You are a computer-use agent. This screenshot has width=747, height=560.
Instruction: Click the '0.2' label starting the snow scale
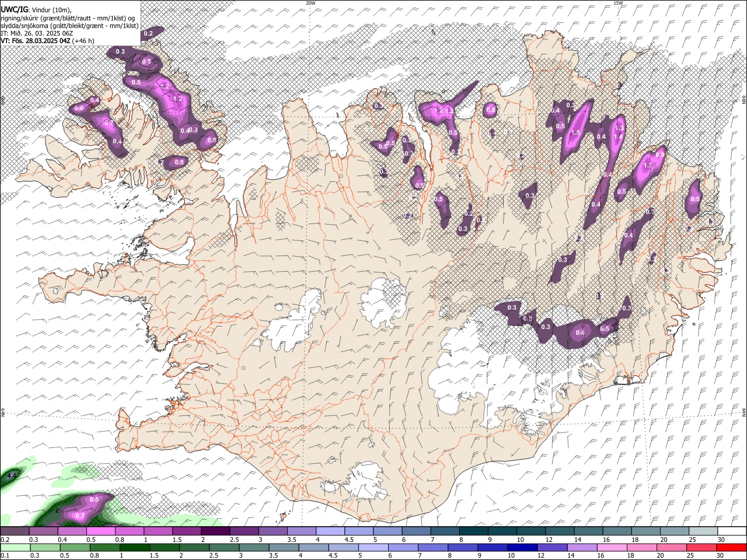click(x=5, y=540)
